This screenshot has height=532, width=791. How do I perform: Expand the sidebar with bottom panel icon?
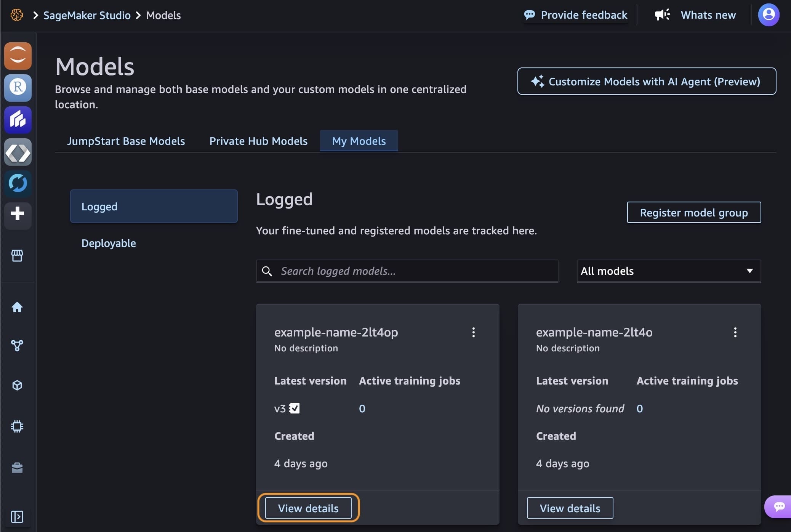pyautogui.click(x=17, y=517)
